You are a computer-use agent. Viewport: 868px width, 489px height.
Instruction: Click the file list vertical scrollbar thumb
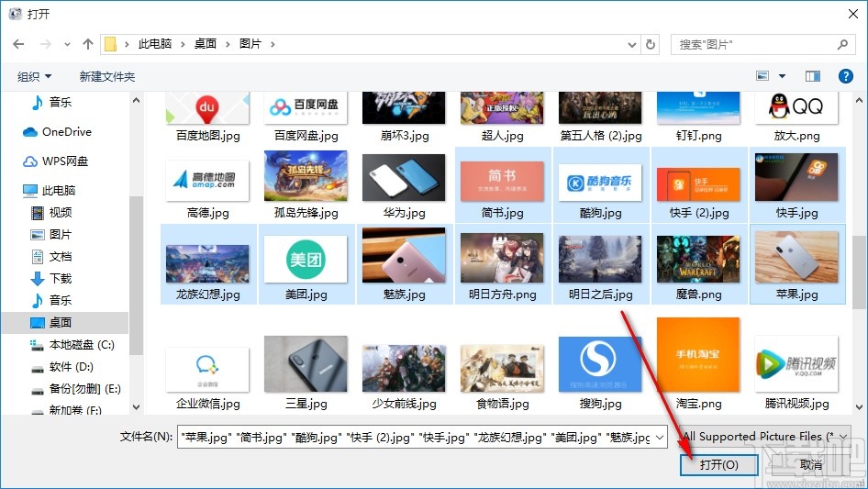(x=859, y=272)
